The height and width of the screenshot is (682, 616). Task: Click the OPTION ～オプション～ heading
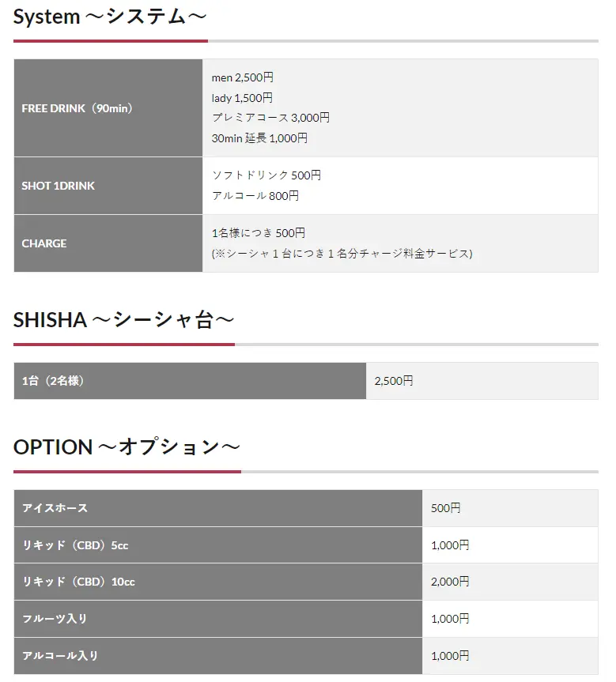[x=127, y=447]
